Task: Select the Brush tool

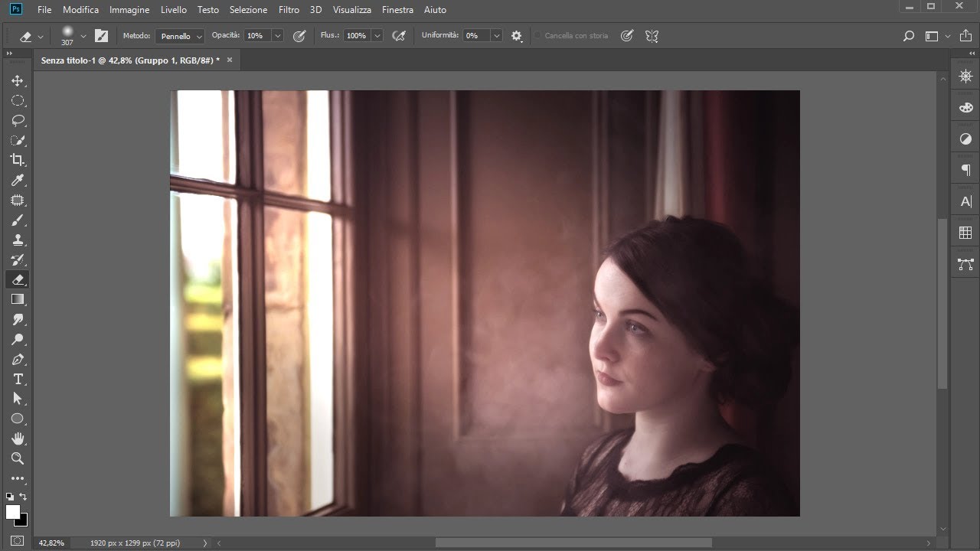Action: [x=18, y=220]
